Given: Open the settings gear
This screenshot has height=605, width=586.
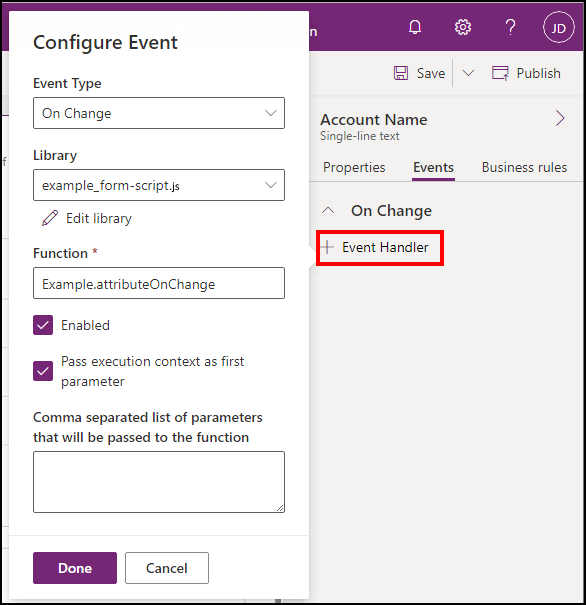Looking at the screenshot, I should pyautogui.click(x=463, y=27).
